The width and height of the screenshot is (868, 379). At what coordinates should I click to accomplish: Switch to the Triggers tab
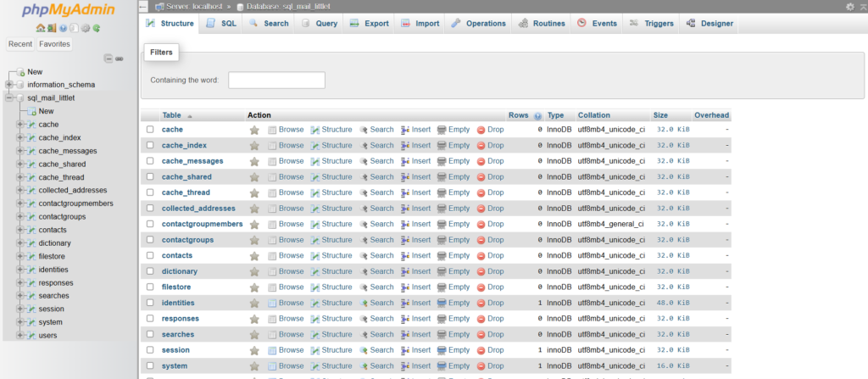pos(652,23)
